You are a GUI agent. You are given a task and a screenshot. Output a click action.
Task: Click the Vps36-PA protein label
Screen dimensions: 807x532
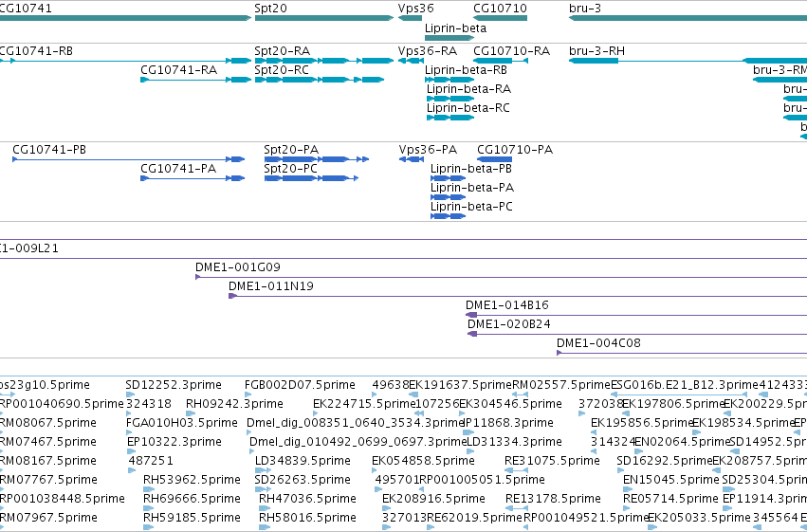(x=429, y=150)
